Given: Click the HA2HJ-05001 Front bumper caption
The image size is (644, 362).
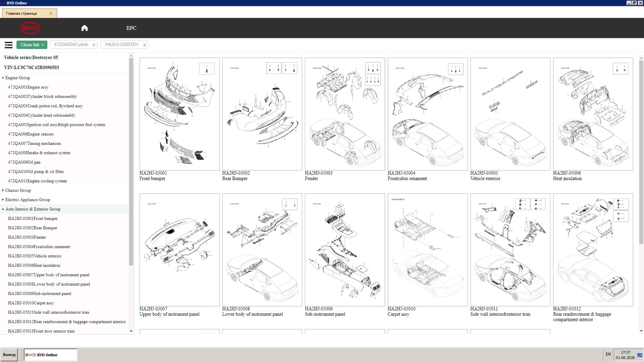Looking at the screenshot, I should (153, 176).
